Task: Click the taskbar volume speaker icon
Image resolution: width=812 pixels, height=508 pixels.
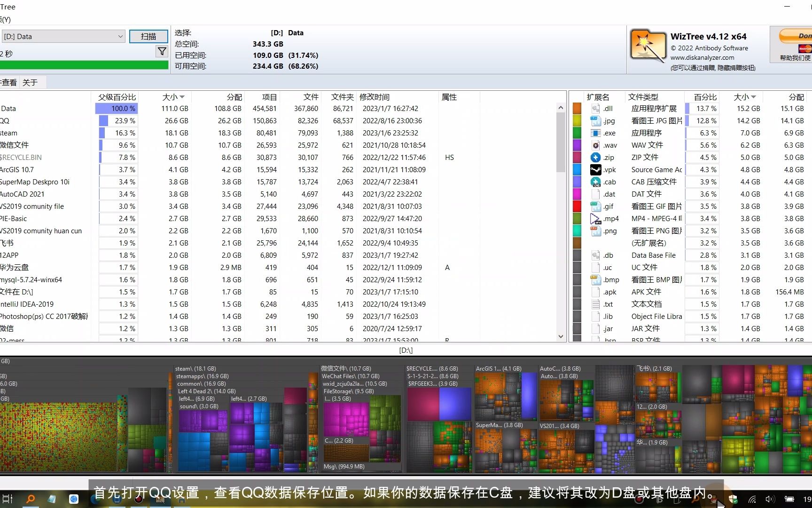Action: coord(770,499)
